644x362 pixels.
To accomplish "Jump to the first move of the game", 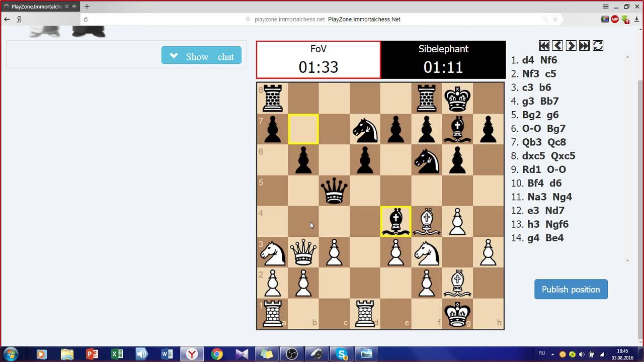I will coord(544,46).
